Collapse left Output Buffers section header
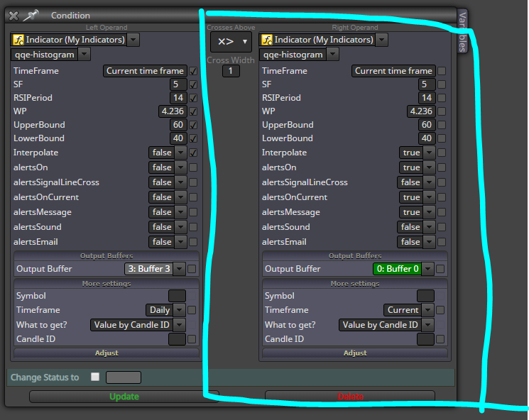The width and height of the screenshot is (529, 420). click(107, 256)
